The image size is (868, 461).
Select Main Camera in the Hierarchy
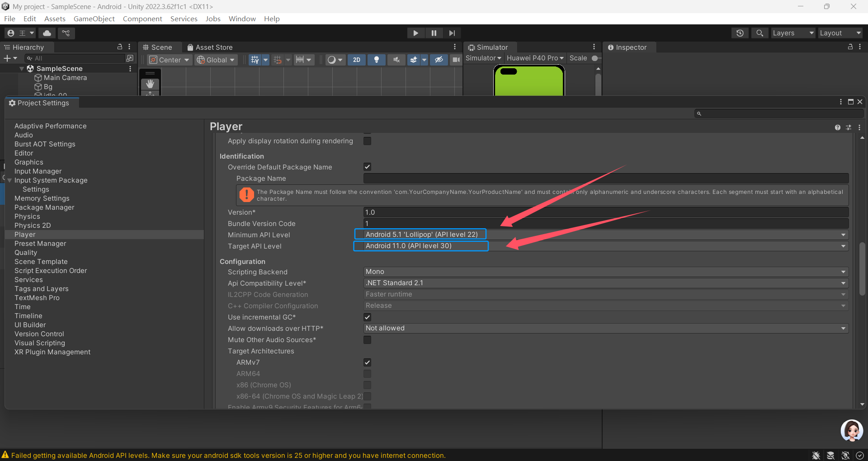65,78
